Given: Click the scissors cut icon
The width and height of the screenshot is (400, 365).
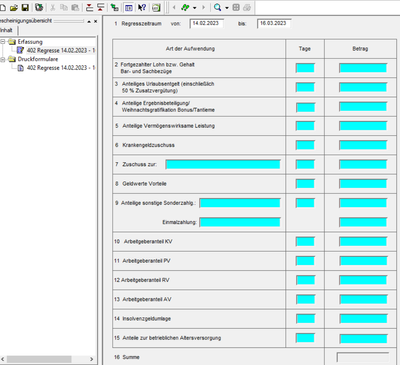Looking at the screenshot, I should coord(53,7).
